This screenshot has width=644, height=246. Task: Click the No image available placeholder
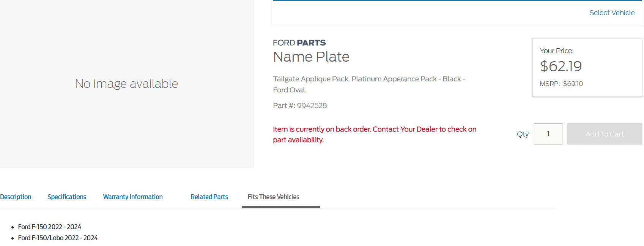coord(126,84)
